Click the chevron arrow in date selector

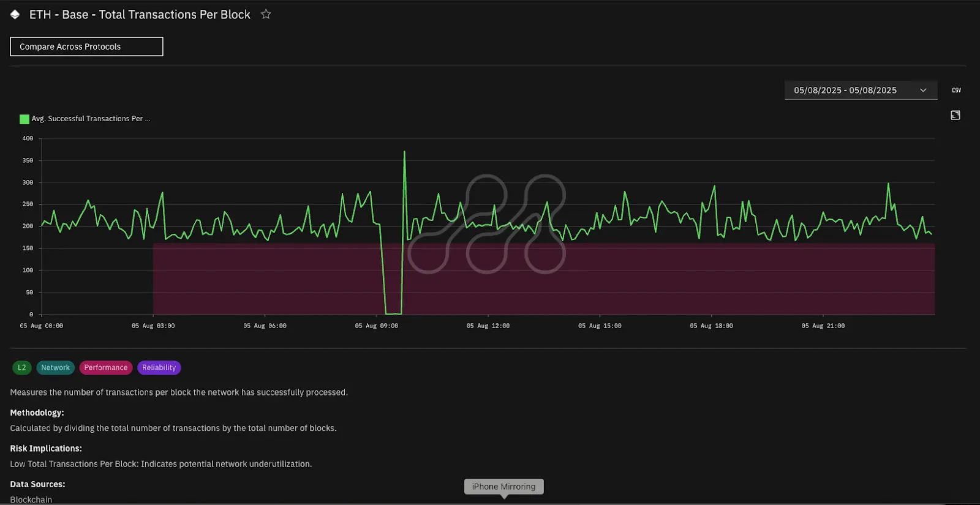tap(923, 90)
